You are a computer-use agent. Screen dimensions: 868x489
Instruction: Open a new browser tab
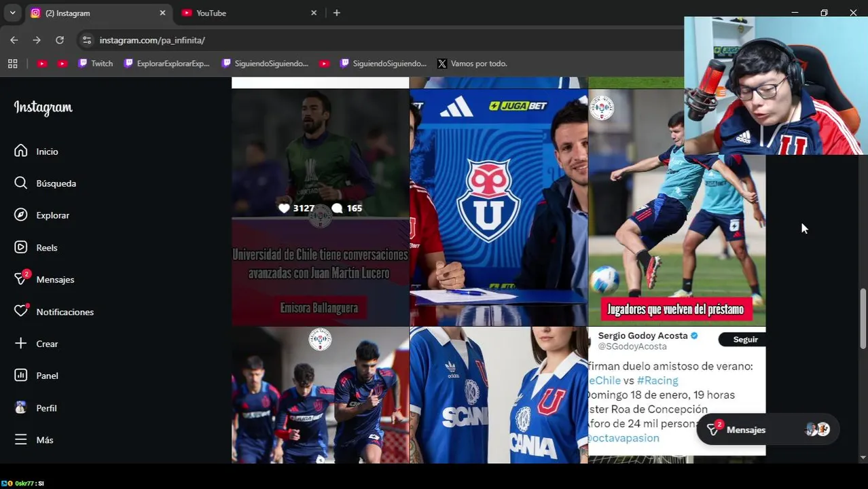[x=337, y=13]
